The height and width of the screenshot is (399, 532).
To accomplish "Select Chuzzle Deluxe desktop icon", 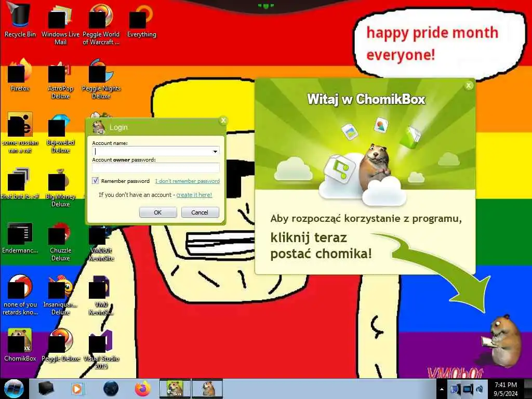I will tap(60, 241).
